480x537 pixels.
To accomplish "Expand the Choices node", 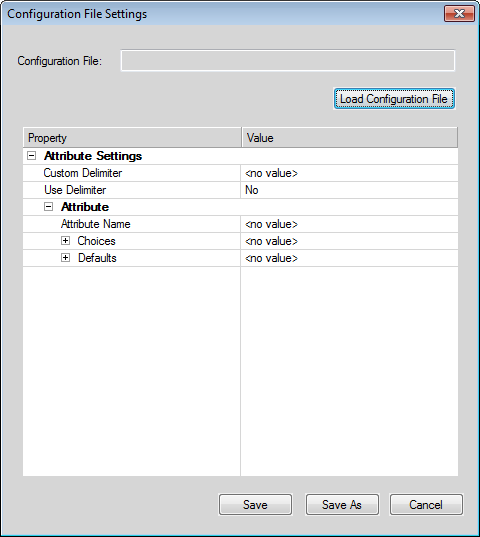I will [65, 241].
